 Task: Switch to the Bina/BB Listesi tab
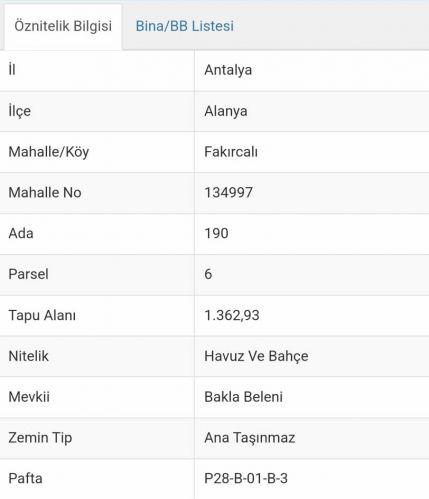[x=185, y=26]
